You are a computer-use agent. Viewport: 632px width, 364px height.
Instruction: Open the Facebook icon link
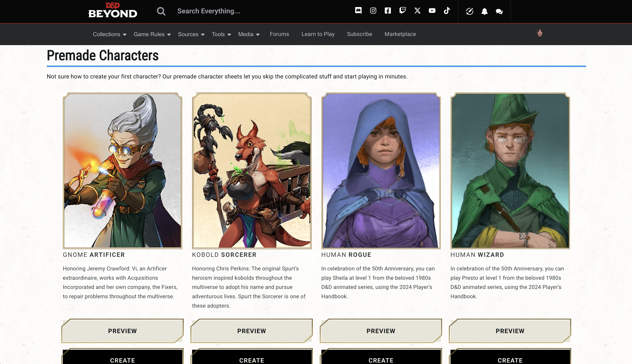388,11
